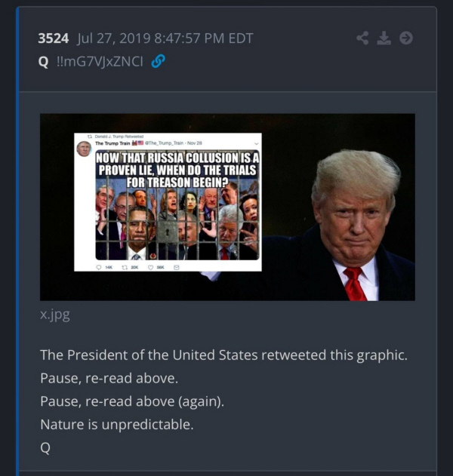Screen dimensions: 453x476
Task: Click the Jul 27, 2019 timestamp
Action: 165,38
